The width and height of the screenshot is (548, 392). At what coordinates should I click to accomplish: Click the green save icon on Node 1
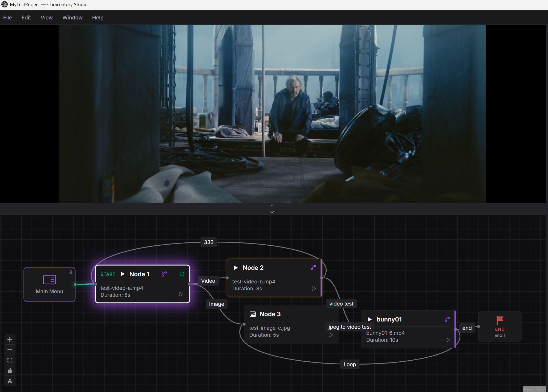coord(182,274)
